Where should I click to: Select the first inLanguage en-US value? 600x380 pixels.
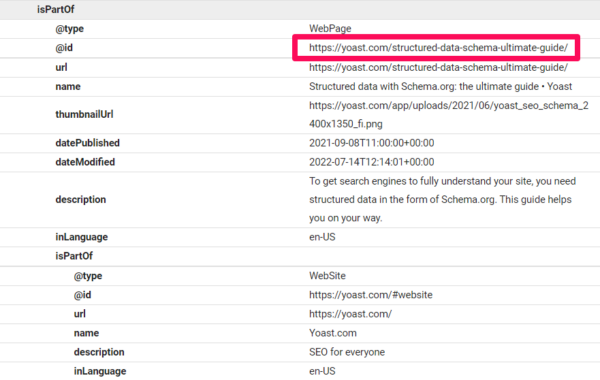coord(322,237)
